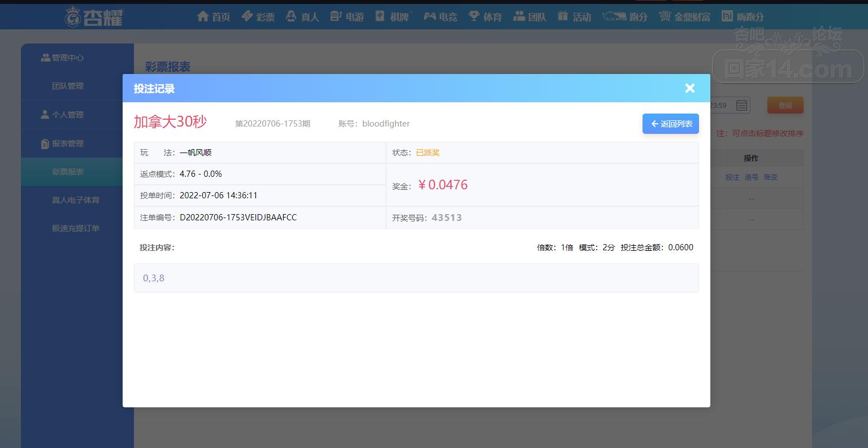Open the 彩票 nav menu
The height and width of the screenshot is (448, 868).
(258, 16)
